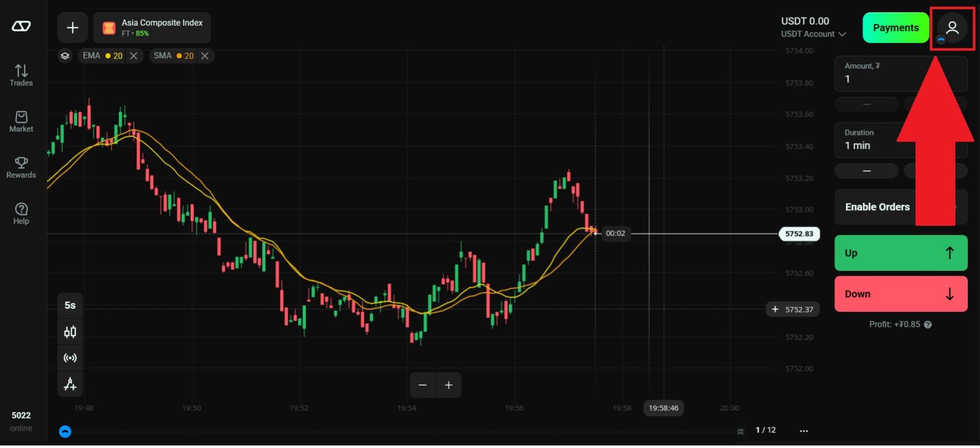The height and width of the screenshot is (448, 980).
Task: Click the red Down trade button
Action: click(900, 294)
